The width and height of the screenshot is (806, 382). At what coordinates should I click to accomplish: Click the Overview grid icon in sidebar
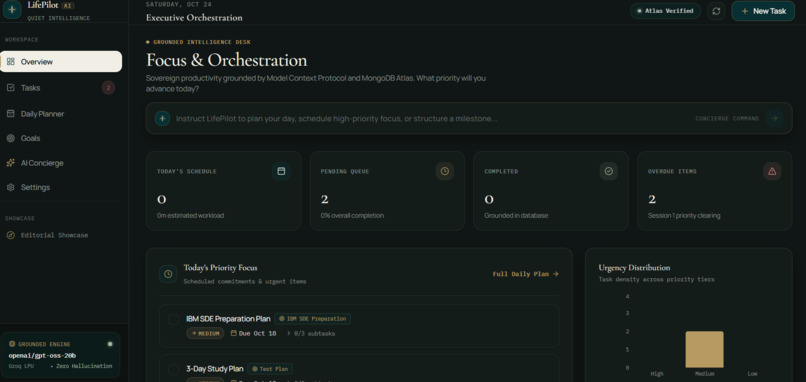(x=11, y=62)
